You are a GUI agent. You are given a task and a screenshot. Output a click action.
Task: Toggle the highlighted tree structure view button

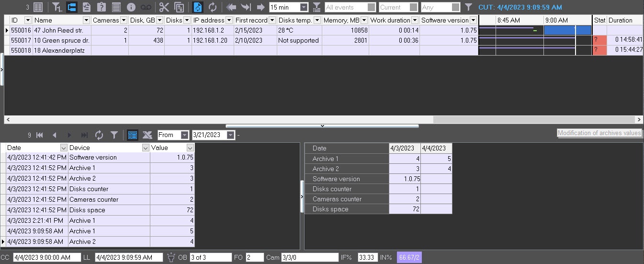click(72, 7)
